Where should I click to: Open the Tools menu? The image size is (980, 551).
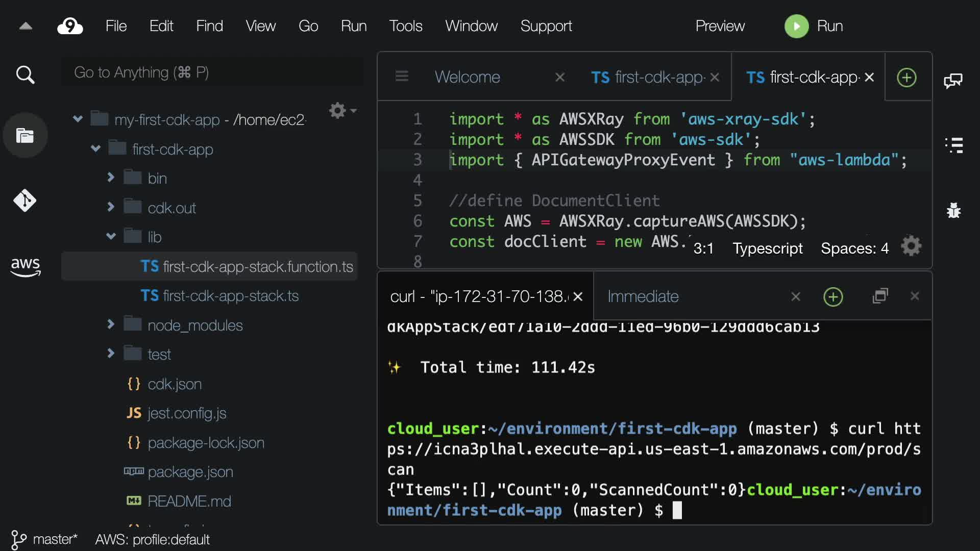pos(405,26)
